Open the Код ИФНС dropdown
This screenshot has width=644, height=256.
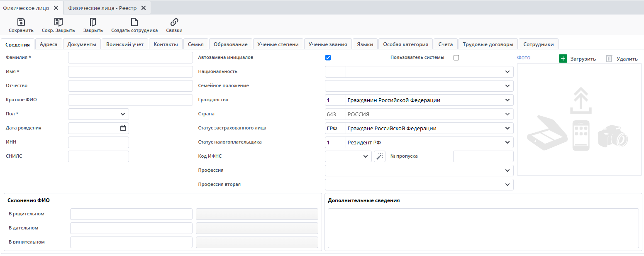(x=365, y=156)
